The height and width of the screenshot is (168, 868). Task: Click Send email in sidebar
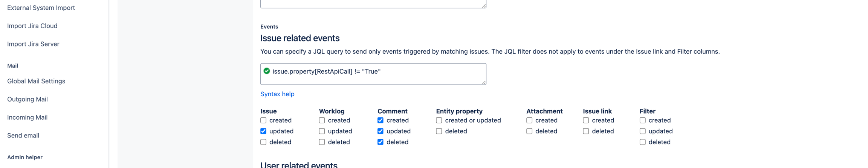point(23,136)
